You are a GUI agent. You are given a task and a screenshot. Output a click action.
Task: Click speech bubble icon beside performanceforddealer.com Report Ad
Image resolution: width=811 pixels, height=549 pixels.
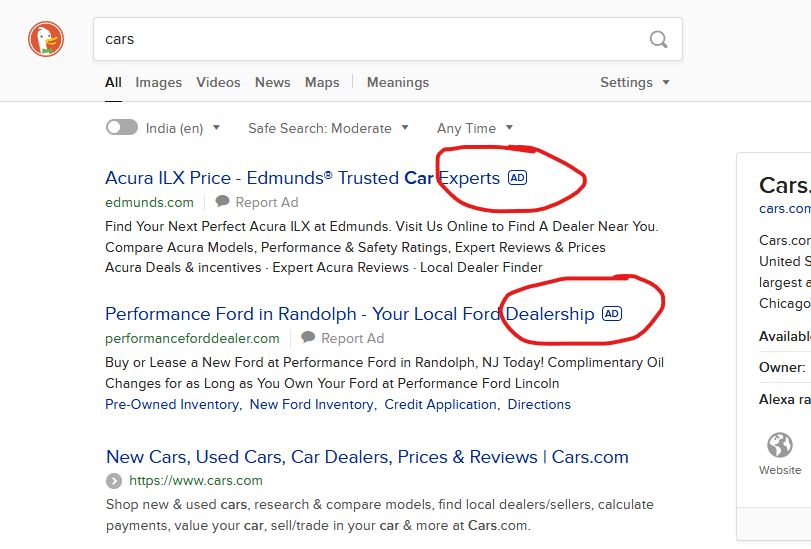click(308, 337)
